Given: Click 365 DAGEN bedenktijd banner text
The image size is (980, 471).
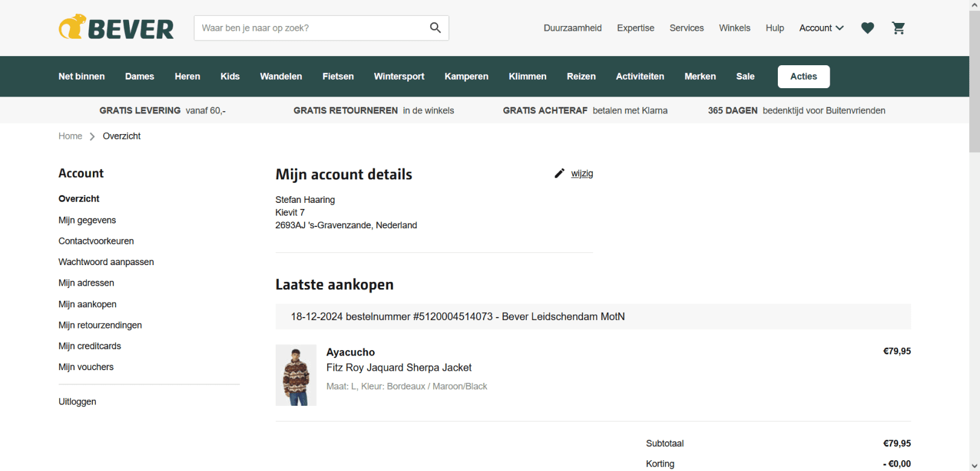Looking at the screenshot, I should [x=797, y=111].
